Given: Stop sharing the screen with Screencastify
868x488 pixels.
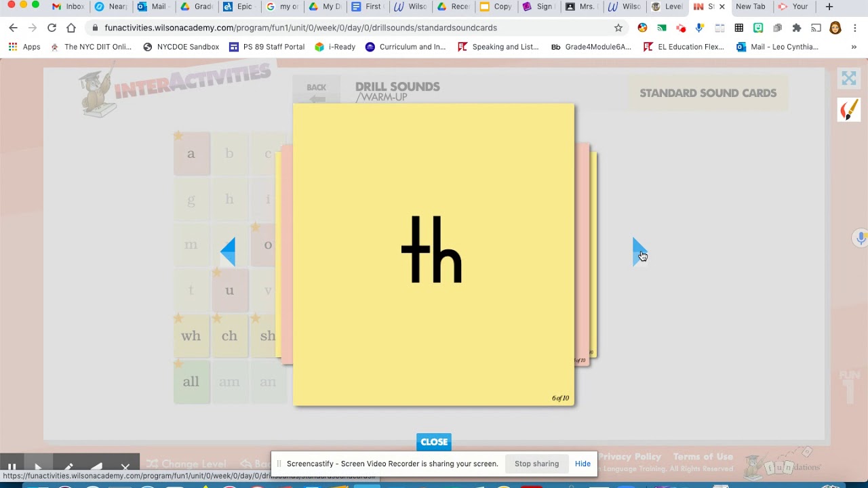Looking at the screenshot, I should (536, 464).
